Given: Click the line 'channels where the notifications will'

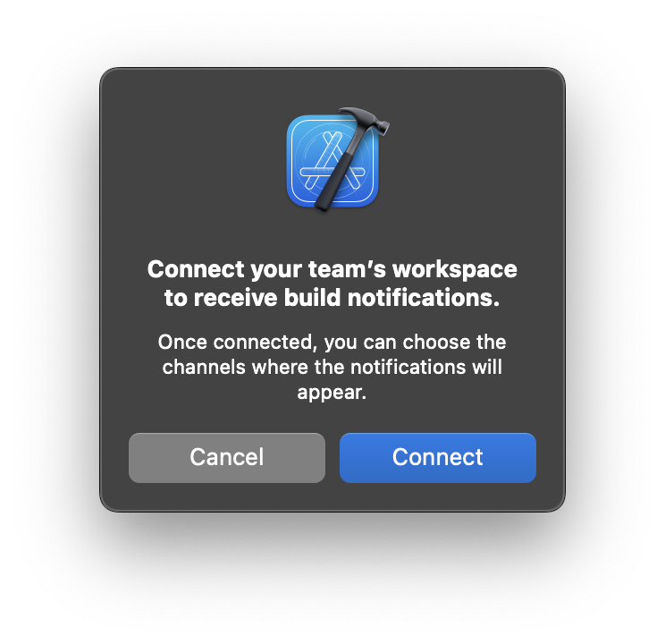Looking at the screenshot, I should [x=332, y=368].
